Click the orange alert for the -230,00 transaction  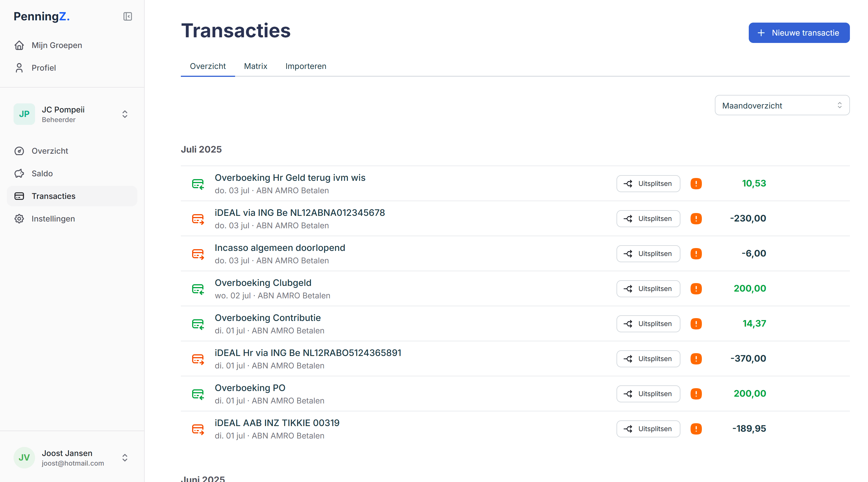[x=696, y=219]
